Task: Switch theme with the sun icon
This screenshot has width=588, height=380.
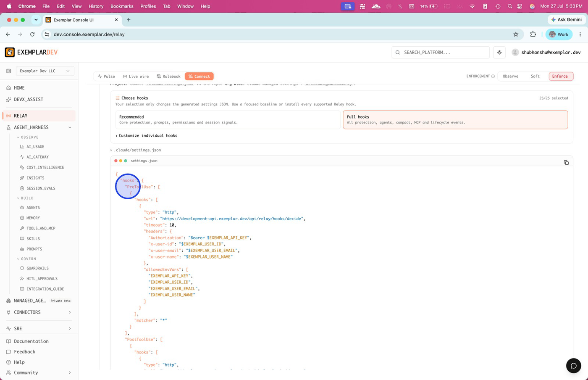Action: [x=499, y=53]
